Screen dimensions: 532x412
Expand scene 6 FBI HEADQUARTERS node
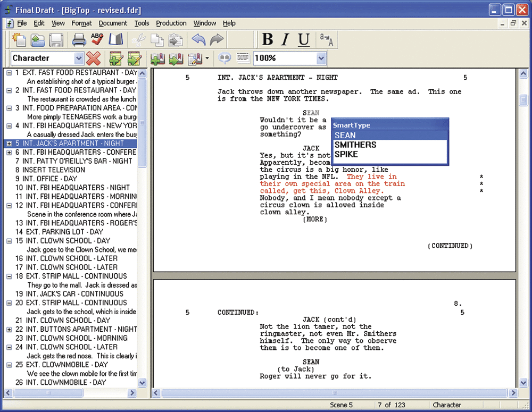(9, 152)
